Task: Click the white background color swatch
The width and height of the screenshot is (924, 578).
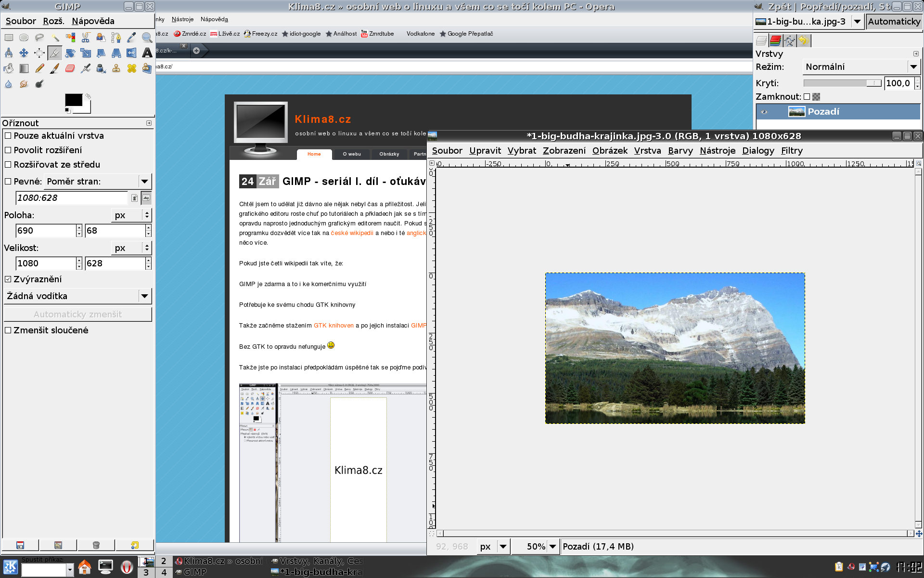Action: coord(87,108)
